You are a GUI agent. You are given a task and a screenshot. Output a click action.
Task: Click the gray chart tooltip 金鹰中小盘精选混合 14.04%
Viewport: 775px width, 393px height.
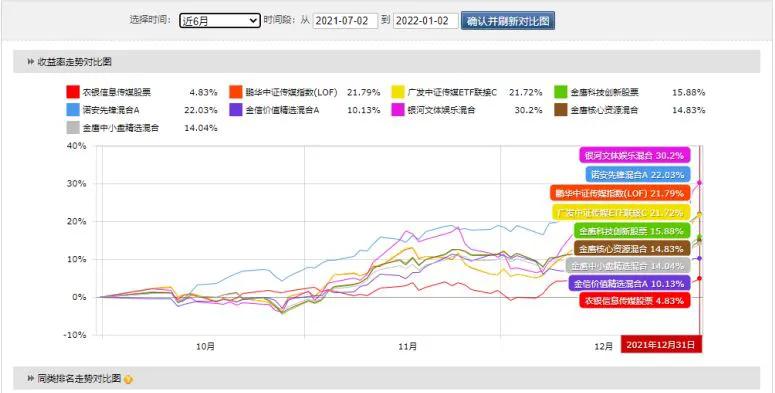pyautogui.click(x=628, y=265)
